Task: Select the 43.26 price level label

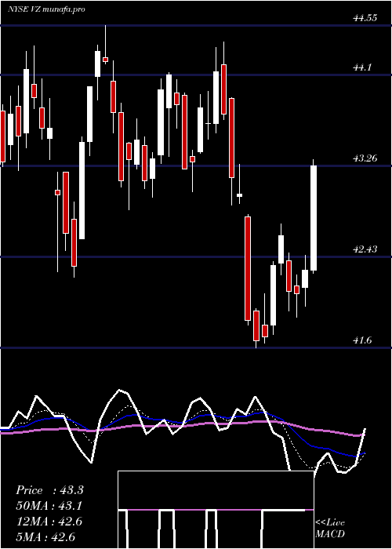Action: tap(365, 158)
